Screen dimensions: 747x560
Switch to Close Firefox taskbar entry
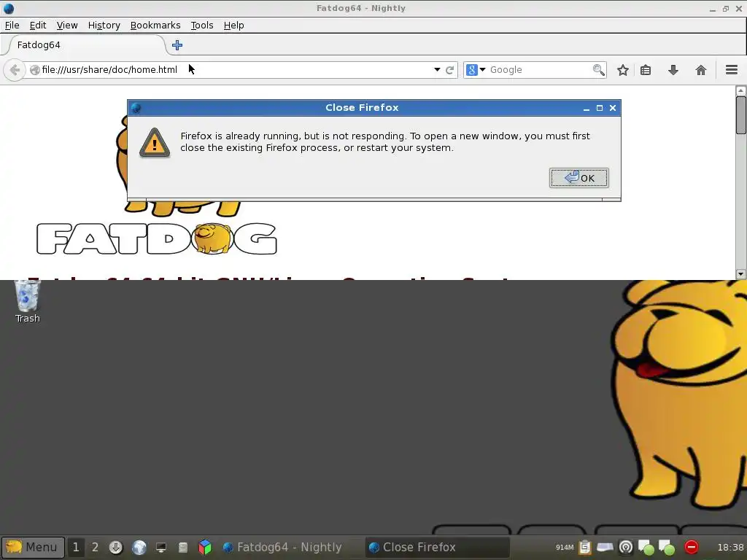click(x=438, y=547)
